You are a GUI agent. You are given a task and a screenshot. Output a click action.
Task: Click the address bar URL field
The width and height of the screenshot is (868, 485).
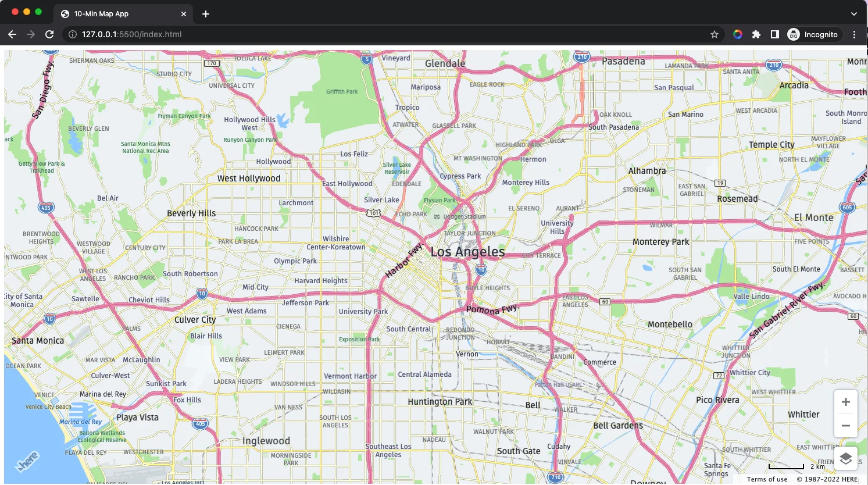pyautogui.click(x=233, y=34)
